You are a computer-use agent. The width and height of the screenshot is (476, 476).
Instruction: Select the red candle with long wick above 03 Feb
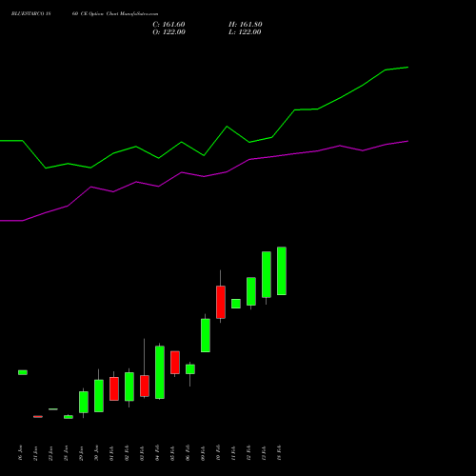[145, 386]
